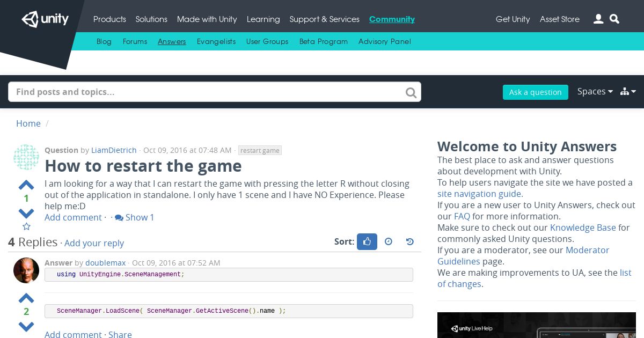Viewport: 644px width, 338px height.
Task: Go to the Asset Store
Action: click(x=560, y=19)
